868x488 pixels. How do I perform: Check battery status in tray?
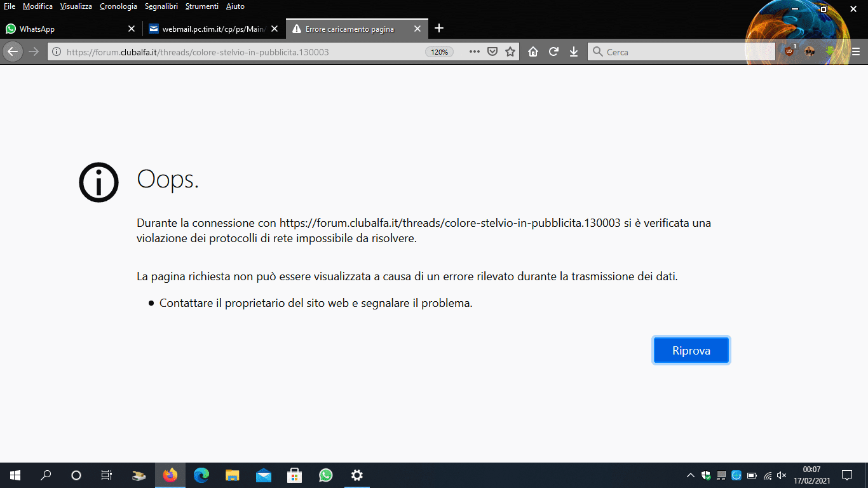pos(752,475)
